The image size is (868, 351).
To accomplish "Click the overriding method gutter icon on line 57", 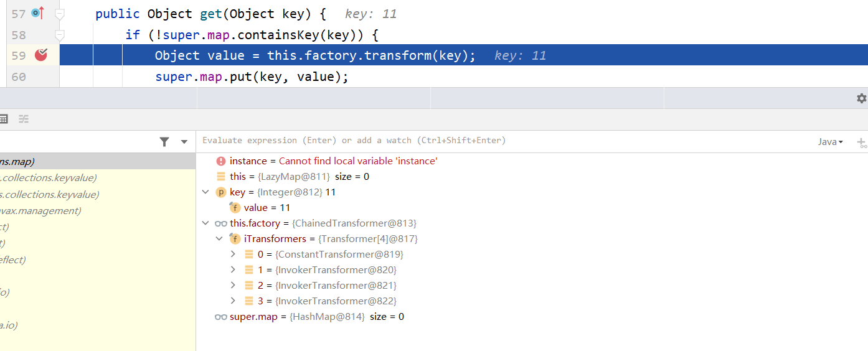I will pos(38,13).
